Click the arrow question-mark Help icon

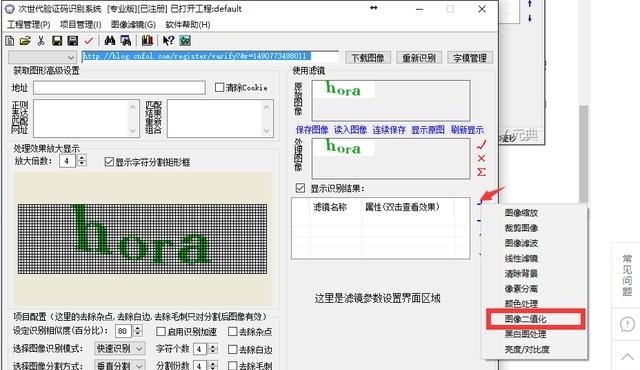[x=168, y=40]
